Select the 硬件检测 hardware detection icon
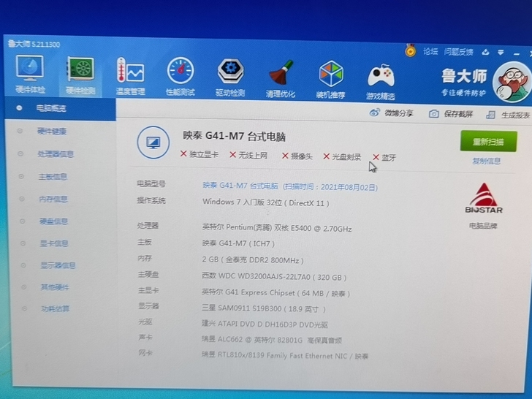 coord(80,75)
